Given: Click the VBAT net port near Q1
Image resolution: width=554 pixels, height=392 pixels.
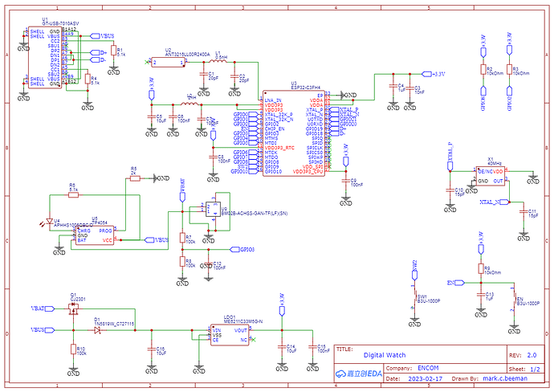Looking at the screenshot, I should click(43, 308).
